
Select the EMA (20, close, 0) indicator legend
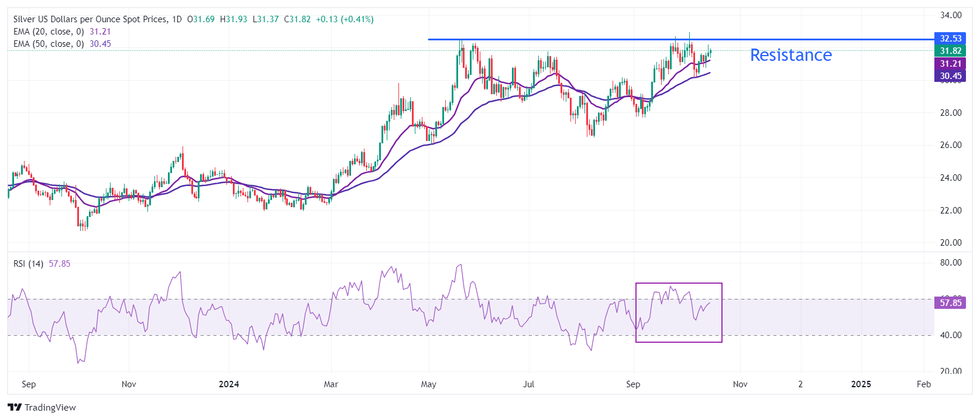49,32
